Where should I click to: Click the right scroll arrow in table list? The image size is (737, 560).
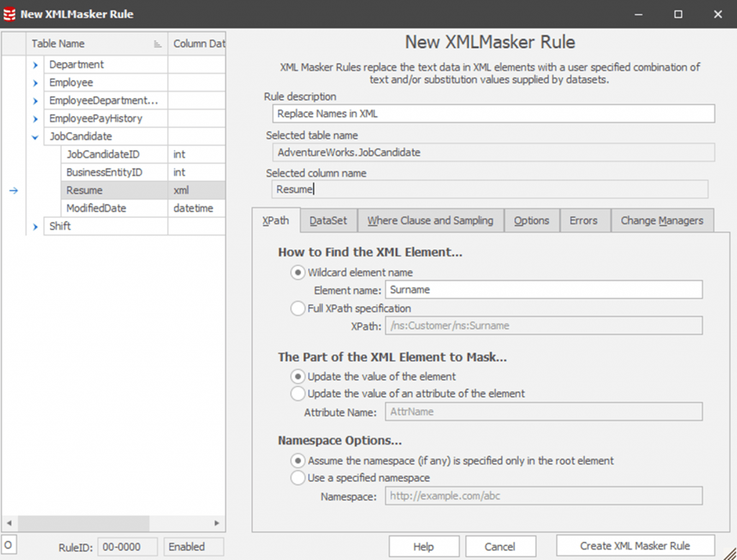(217, 523)
